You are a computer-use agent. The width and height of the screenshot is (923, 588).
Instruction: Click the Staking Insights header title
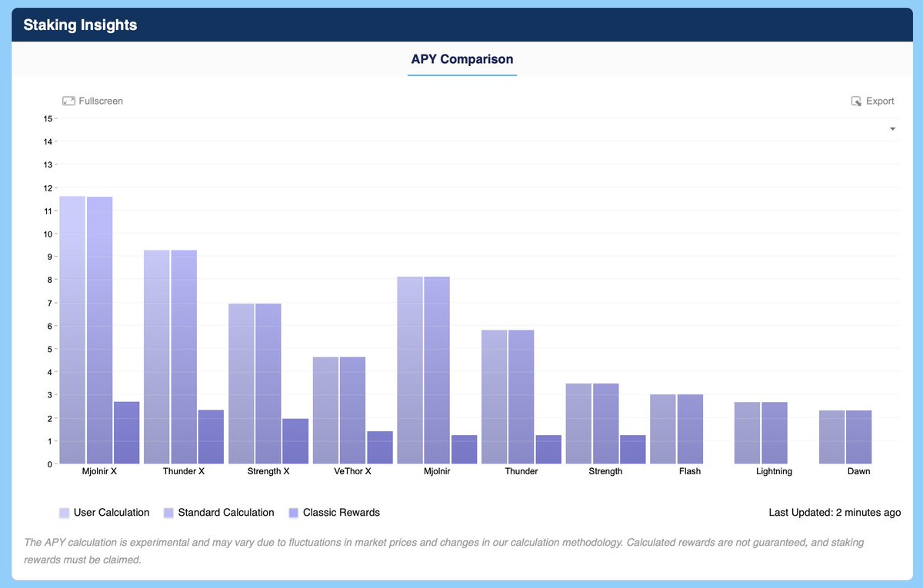pos(80,25)
